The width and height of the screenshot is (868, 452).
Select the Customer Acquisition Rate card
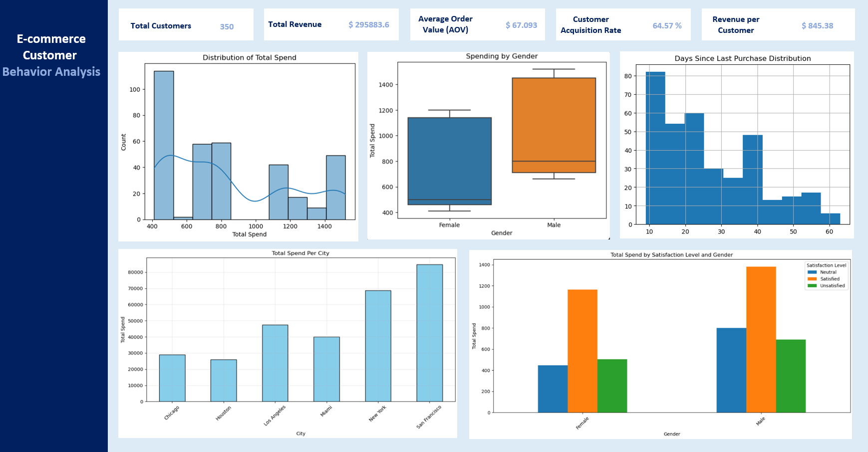[x=622, y=24]
